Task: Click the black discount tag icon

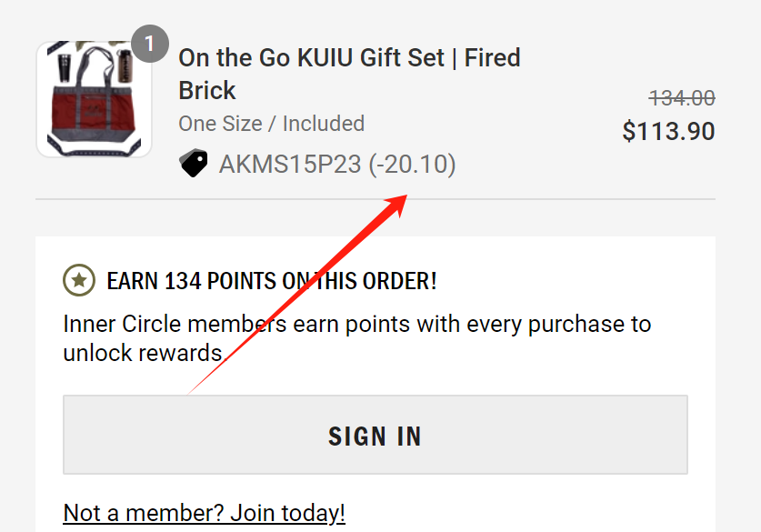Action: tap(194, 164)
